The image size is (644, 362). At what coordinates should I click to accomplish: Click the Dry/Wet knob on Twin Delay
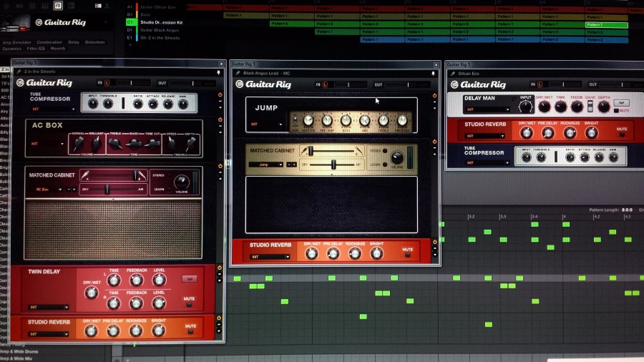coord(91,292)
